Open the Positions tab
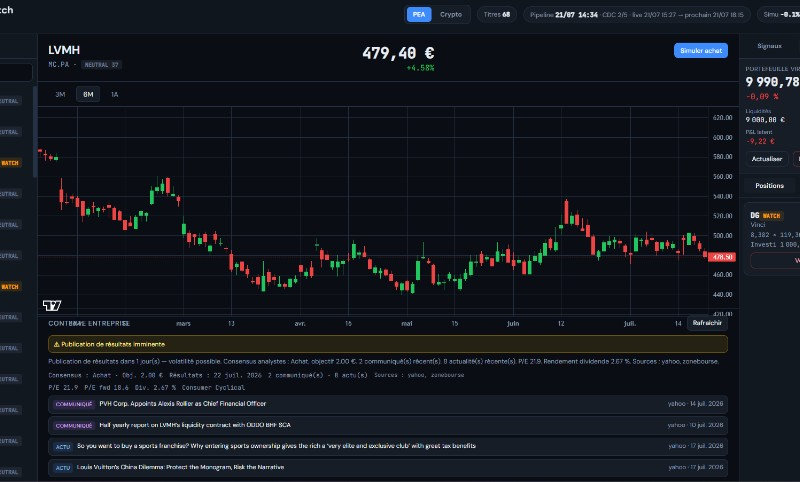The image size is (800, 482). pos(769,186)
